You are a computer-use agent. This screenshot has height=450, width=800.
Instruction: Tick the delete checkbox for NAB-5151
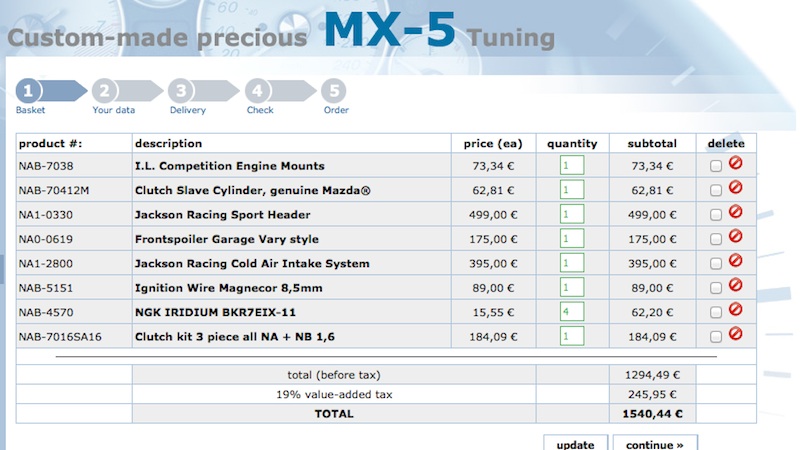[x=716, y=288]
